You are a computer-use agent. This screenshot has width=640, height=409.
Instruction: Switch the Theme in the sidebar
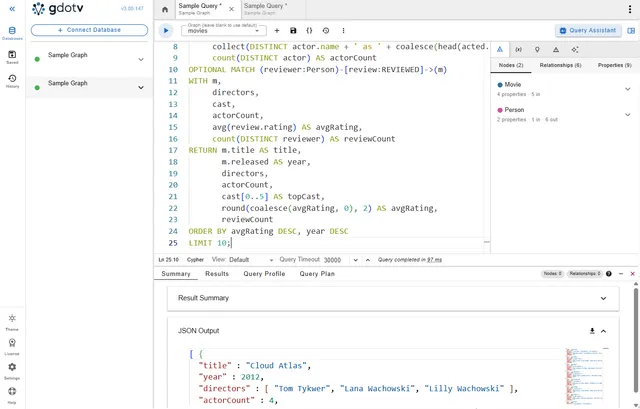tap(12, 322)
